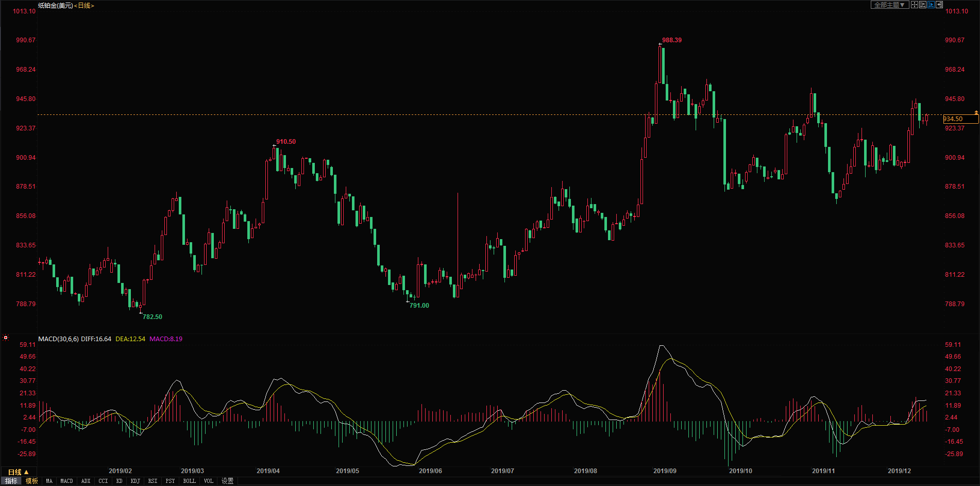Open the 设置 settings option
This screenshot has width=980, height=486.
[228, 481]
